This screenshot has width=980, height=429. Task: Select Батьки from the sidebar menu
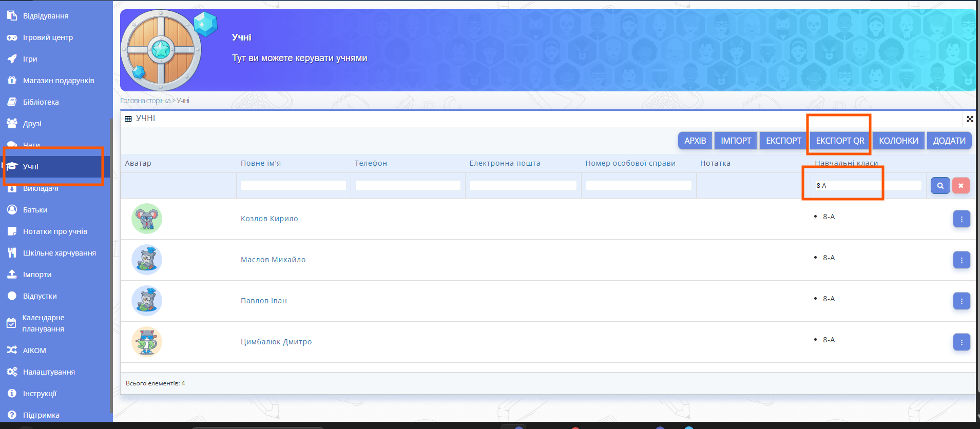click(x=35, y=210)
